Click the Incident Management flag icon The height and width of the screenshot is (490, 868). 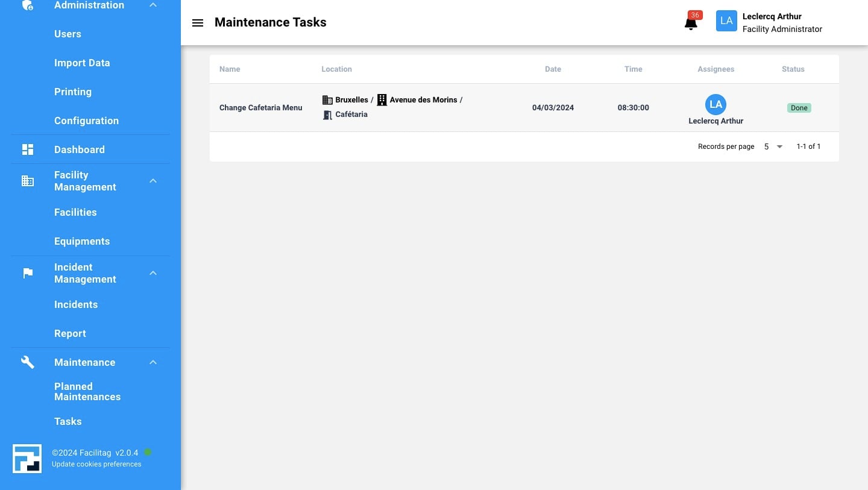pos(28,273)
